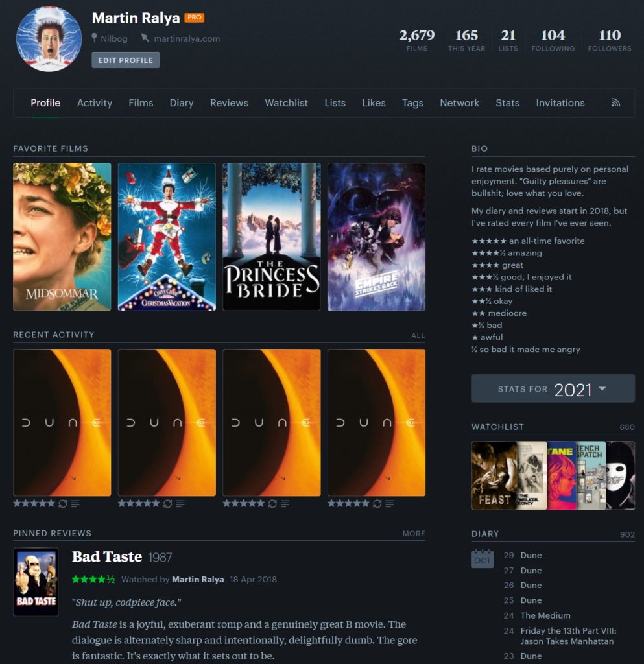Click the cursor icon beside martinralya.com

click(145, 38)
